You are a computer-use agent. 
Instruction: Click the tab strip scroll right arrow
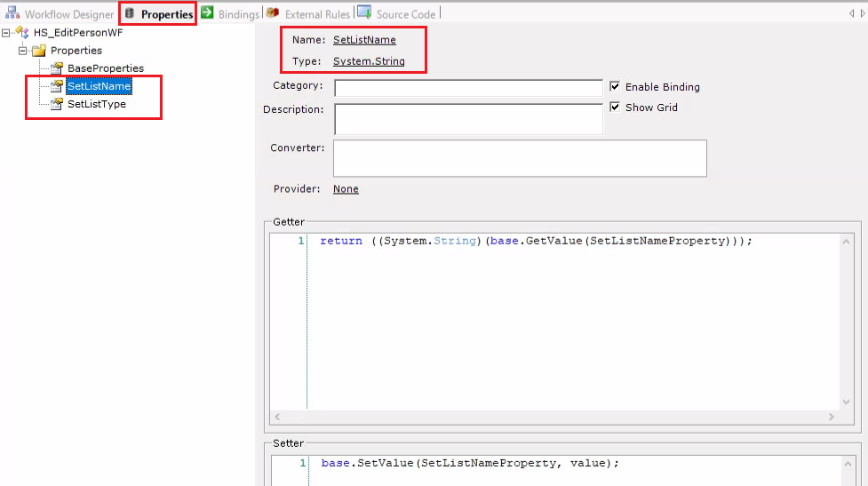(863, 13)
